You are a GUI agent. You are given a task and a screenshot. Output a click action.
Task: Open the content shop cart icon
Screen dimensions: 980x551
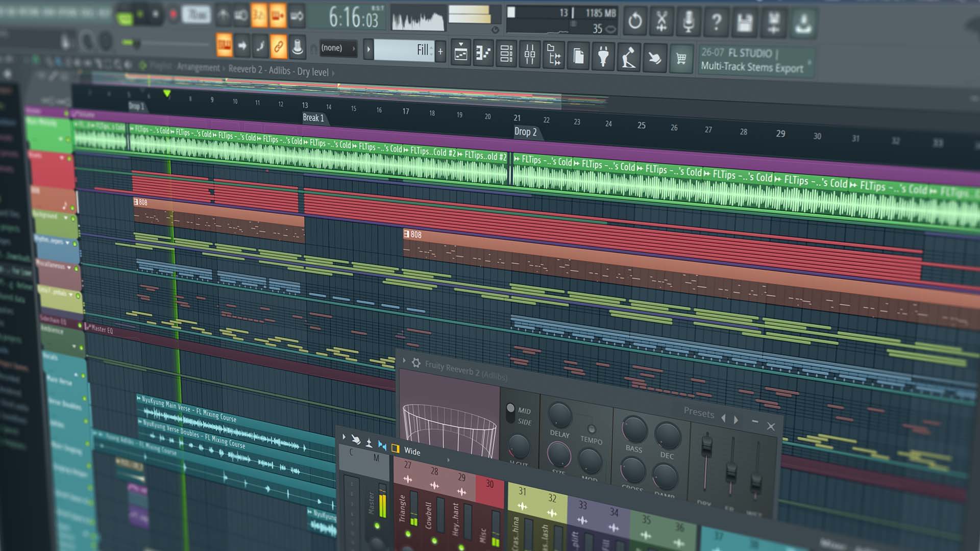681,59
